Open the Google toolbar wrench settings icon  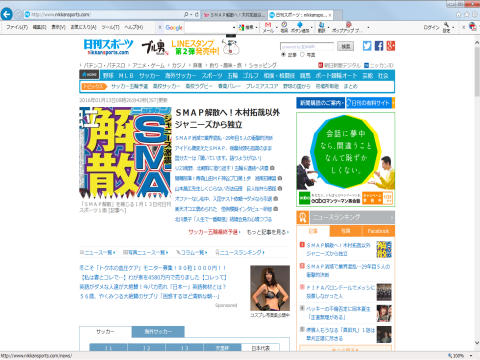point(446,27)
